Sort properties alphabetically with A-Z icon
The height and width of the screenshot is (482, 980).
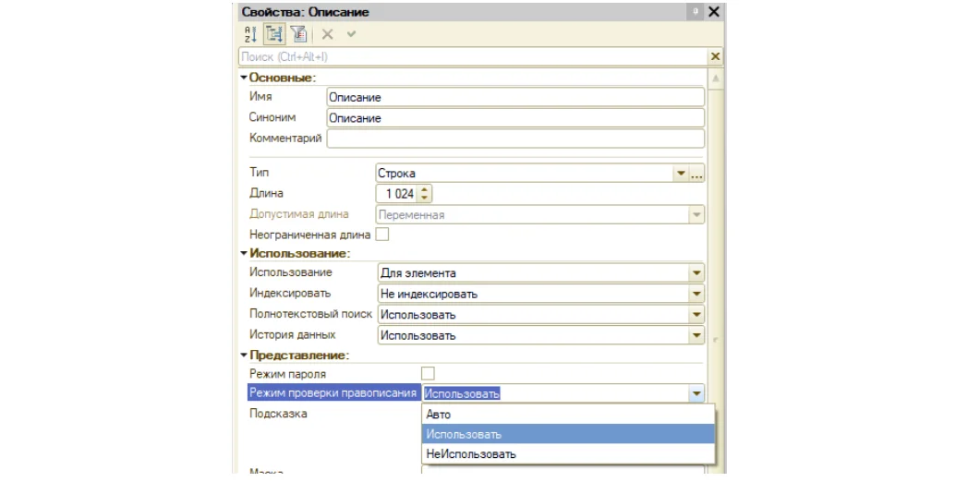[x=249, y=34]
